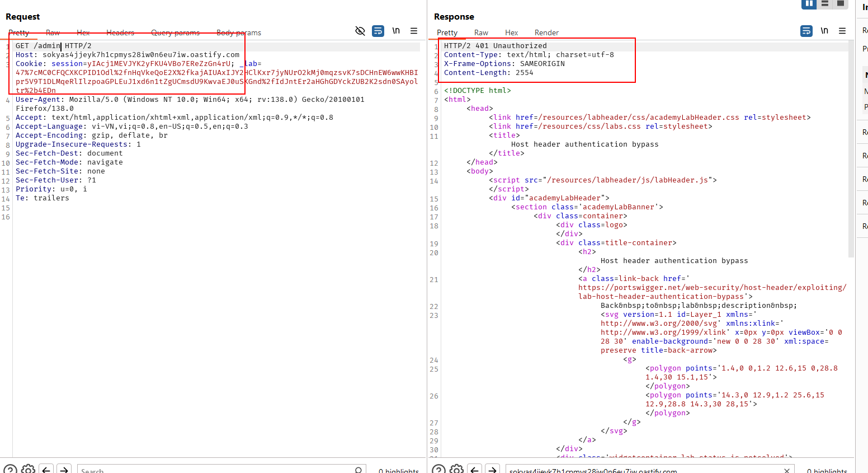Screen dimensions: 868x473
Task: Click the 'X-Frame-Options: SAMEORIGIN' response header
Action: [x=504, y=64]
